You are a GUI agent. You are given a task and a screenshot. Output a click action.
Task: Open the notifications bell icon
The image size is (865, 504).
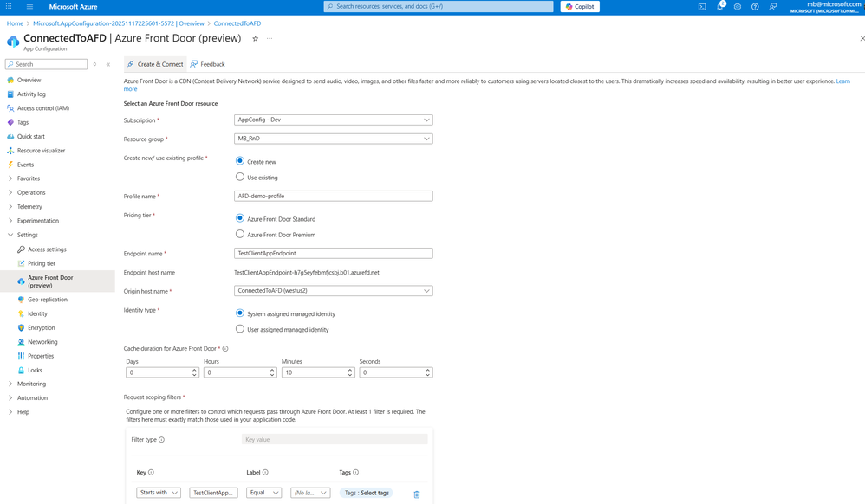[x=720, y=7]
